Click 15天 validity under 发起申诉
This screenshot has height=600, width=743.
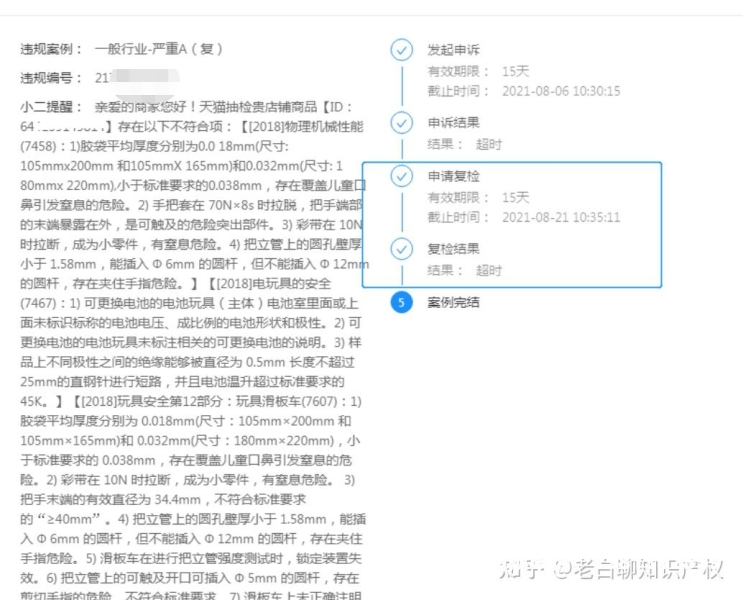click(x=516, y=72)
